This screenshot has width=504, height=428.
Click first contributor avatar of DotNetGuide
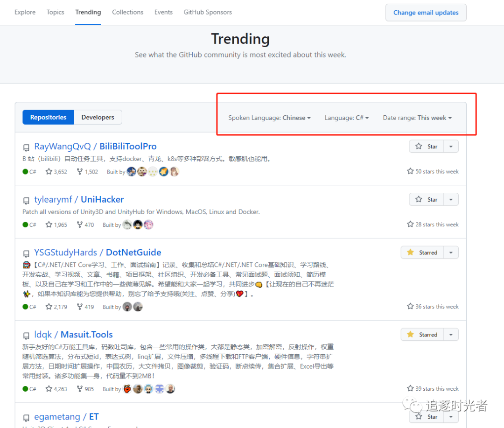127,307
